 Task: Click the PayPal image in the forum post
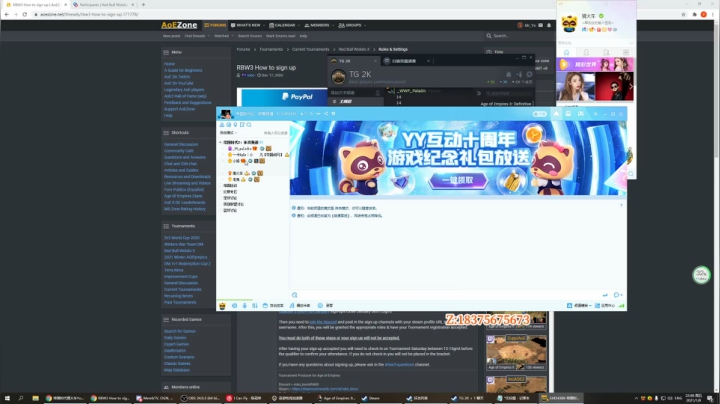[x=285, y=97]
